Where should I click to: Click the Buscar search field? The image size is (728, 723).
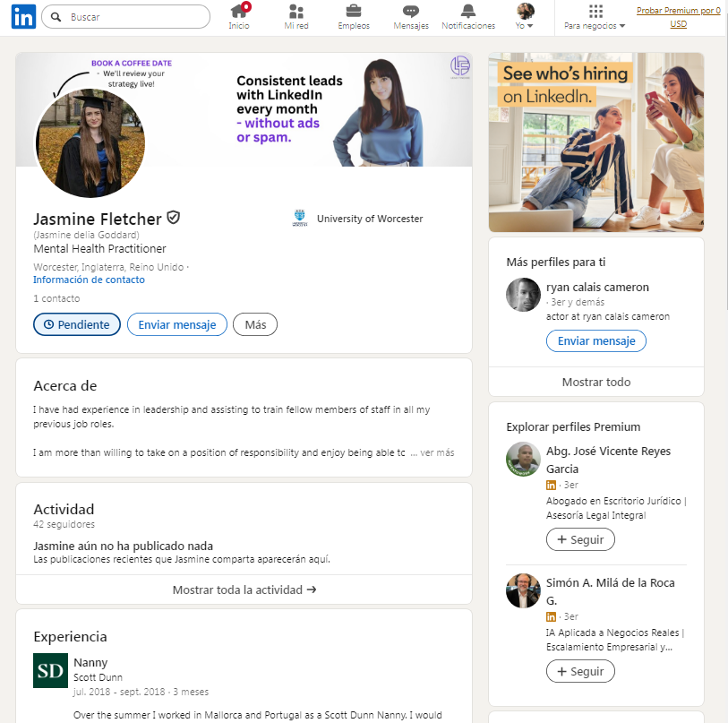click(126, 17)
